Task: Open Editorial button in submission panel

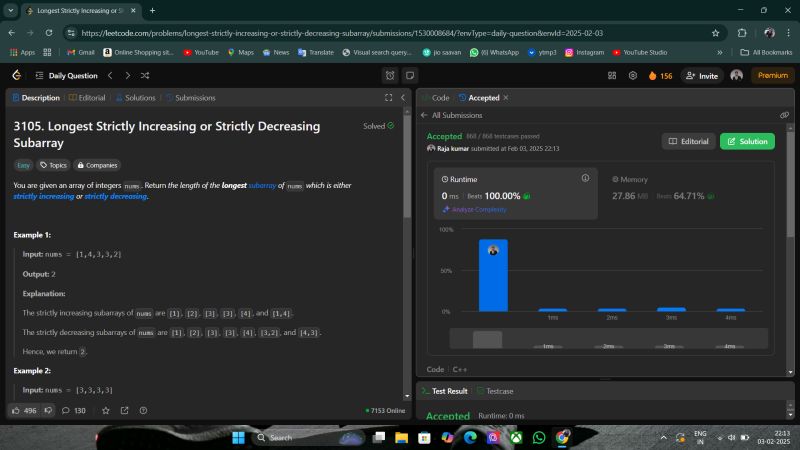Action: (x=688, y=141)
